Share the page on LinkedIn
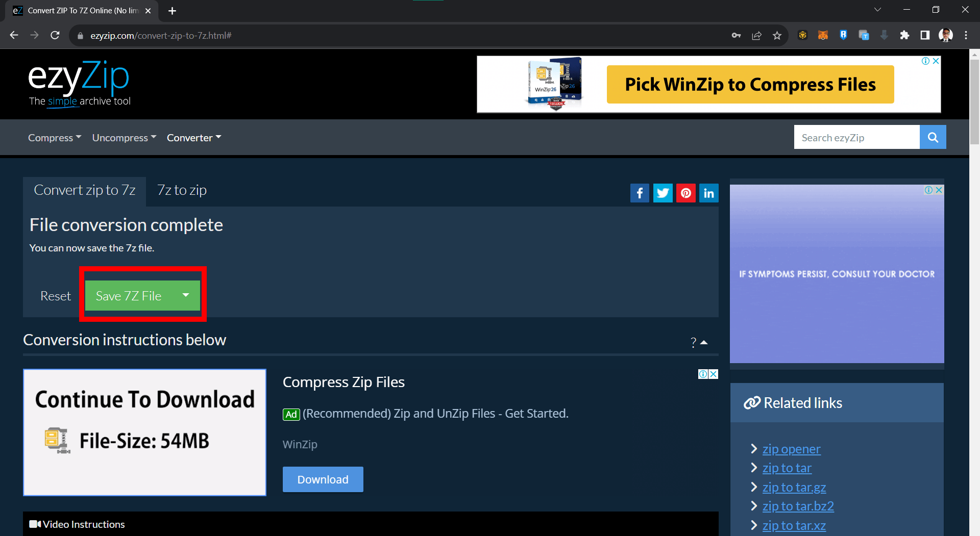980x536 pixels. click(708, 193)
